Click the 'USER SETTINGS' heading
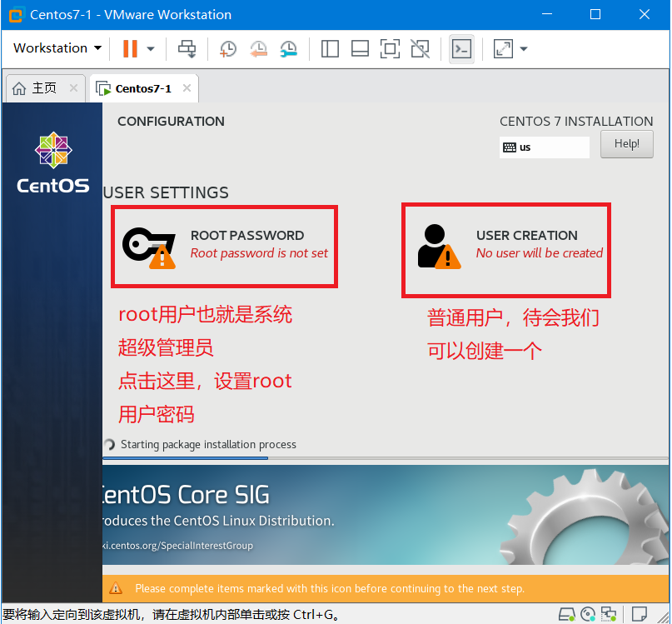 click(166, 192)
